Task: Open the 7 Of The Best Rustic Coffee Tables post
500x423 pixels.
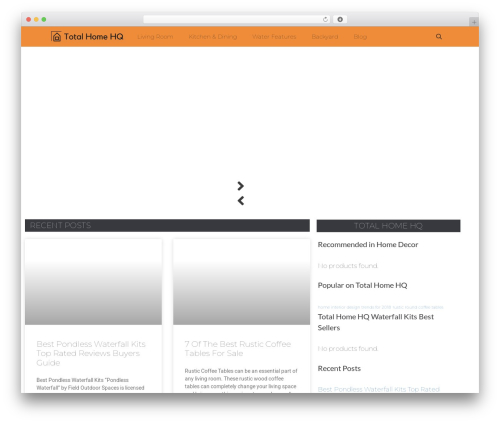Action: 238,349
